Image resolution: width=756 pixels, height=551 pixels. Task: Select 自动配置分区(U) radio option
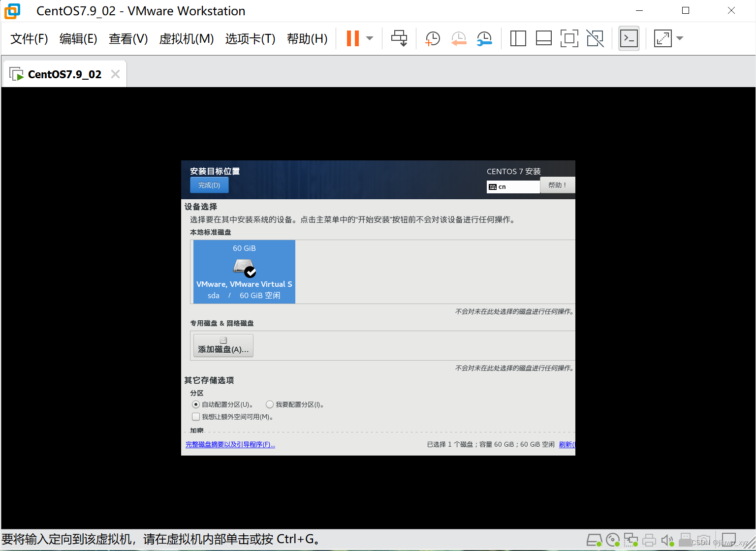click(195, 404)
